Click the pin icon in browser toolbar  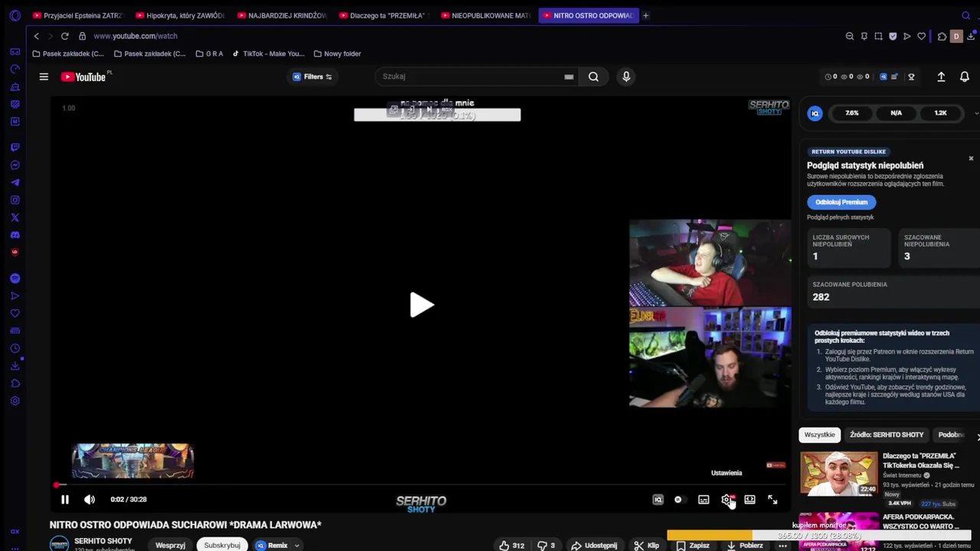click(864, 36)
